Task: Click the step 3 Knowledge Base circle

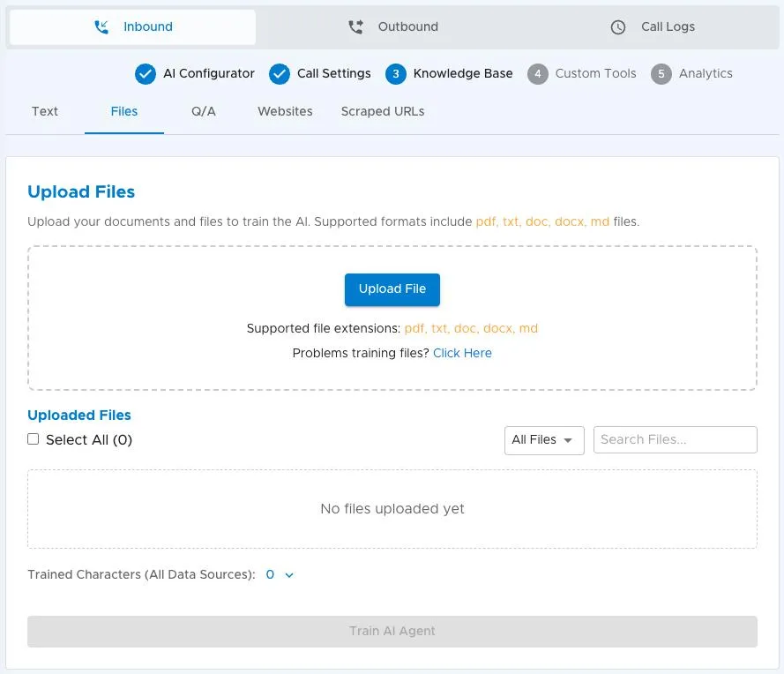Action: pos(395,74)
